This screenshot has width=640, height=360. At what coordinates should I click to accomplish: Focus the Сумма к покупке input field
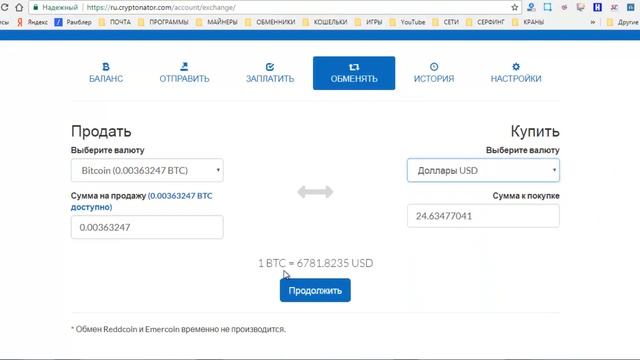[483, 216]
